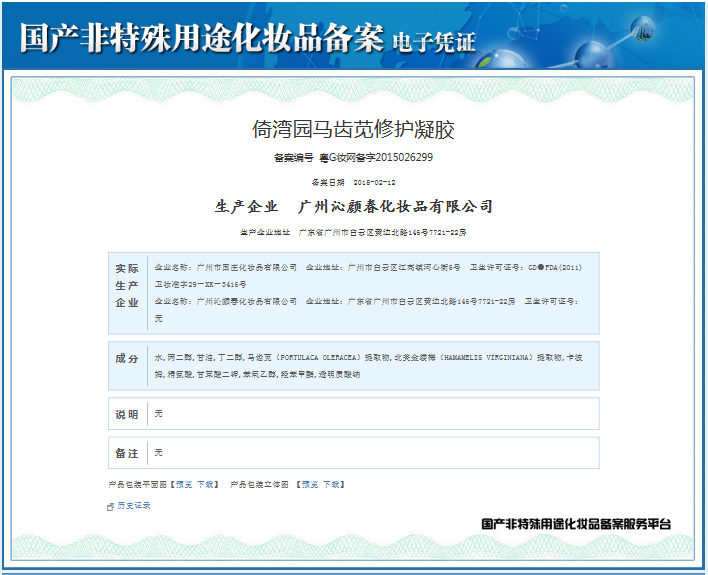
Task: Click inside the 备注 content box
Action: (372, 453)
